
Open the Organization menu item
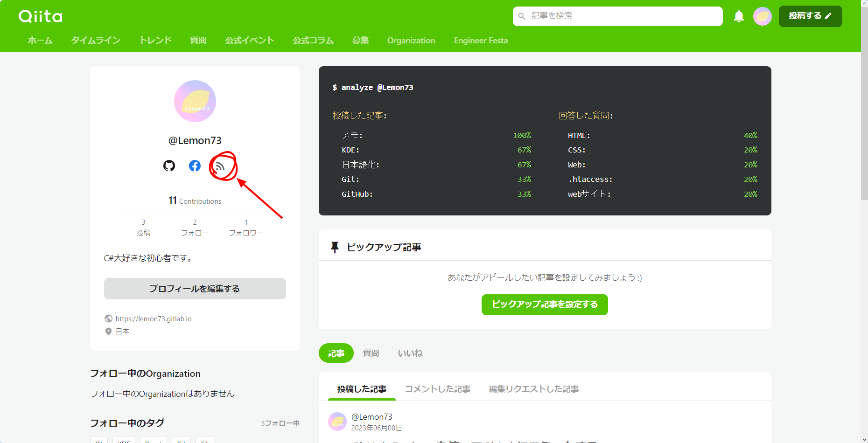[x=411, y=41]
